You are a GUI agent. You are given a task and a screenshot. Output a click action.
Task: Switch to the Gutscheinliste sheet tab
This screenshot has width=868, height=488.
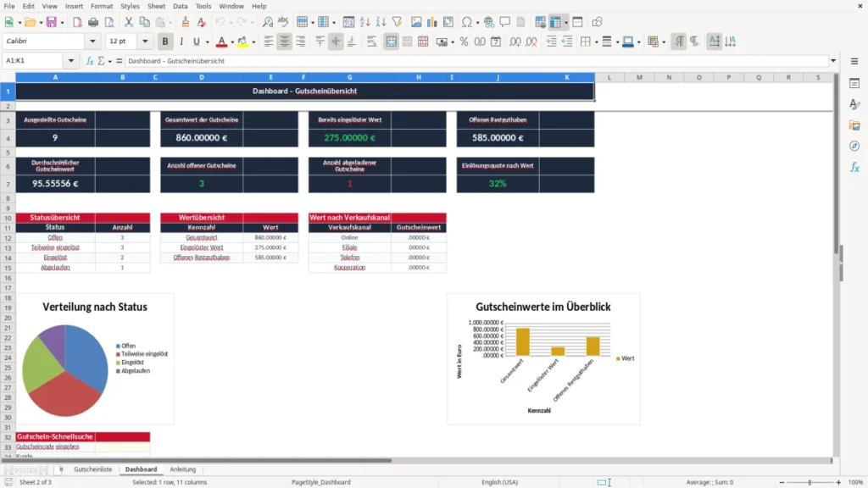tap(92, 469)
